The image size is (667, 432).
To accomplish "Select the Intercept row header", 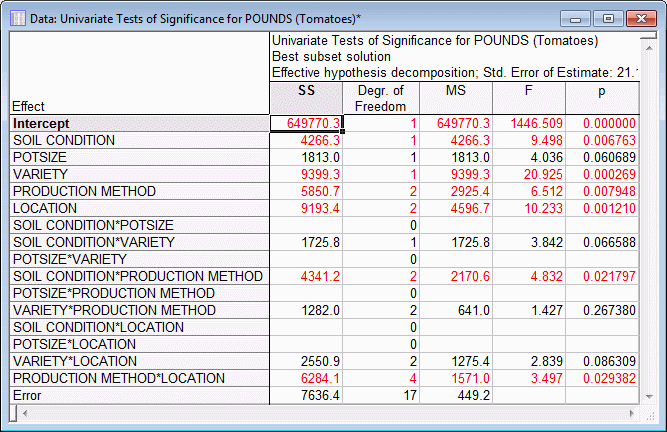I will tap(139, 123).
